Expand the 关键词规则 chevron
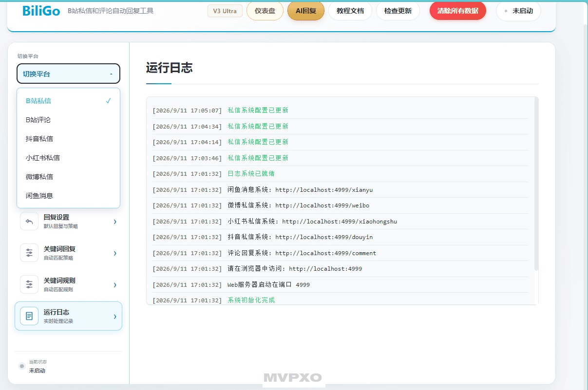Viewport: 588px width, 390px height. [115, 285]
